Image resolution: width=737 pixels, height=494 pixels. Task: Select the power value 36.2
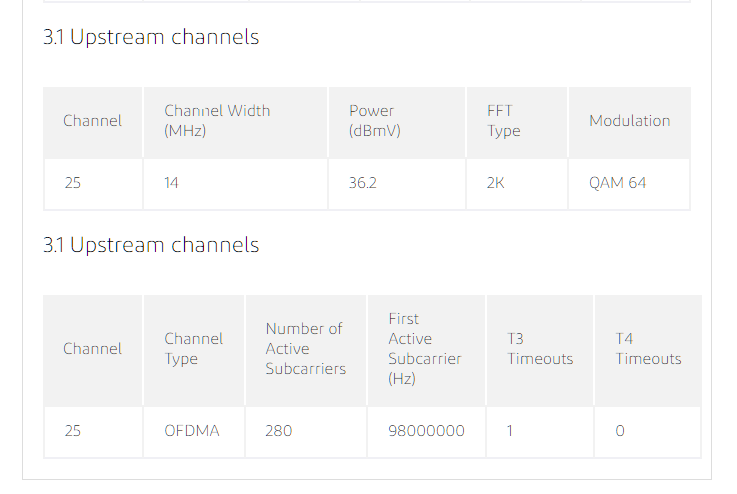pyautogui.click(x=362, y=183)
